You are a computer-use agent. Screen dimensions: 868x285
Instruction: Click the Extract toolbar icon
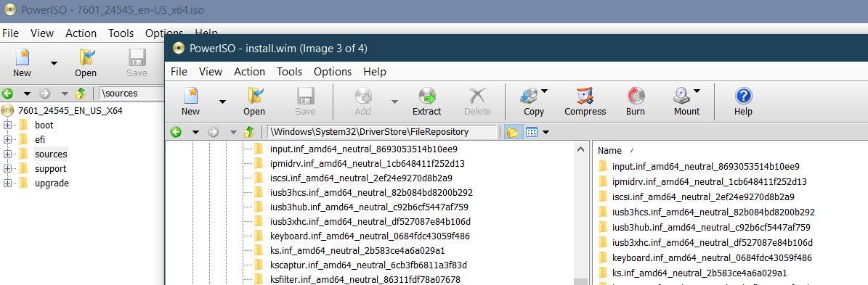pyautogui.click(x=427, y=96)
